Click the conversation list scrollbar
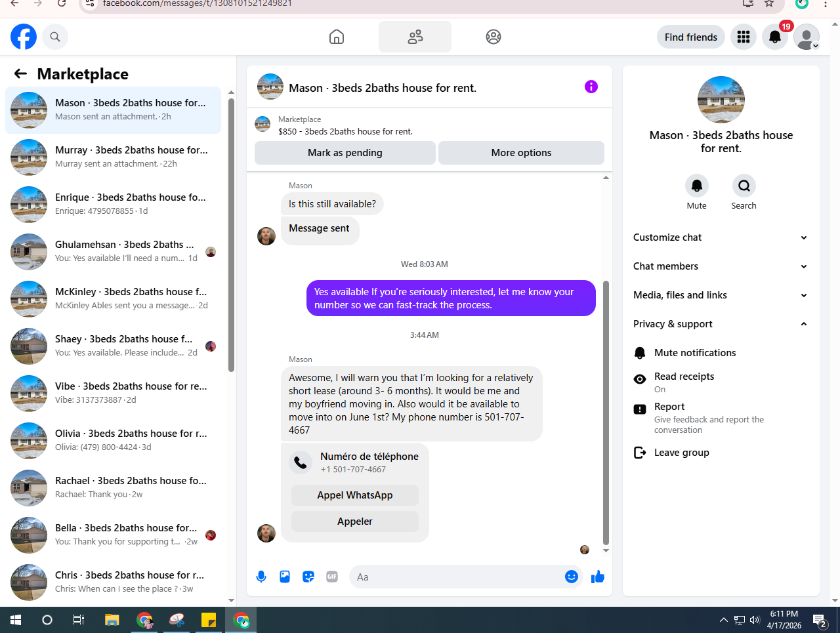This screenshot has width=840, height=633. coord(231,235)
